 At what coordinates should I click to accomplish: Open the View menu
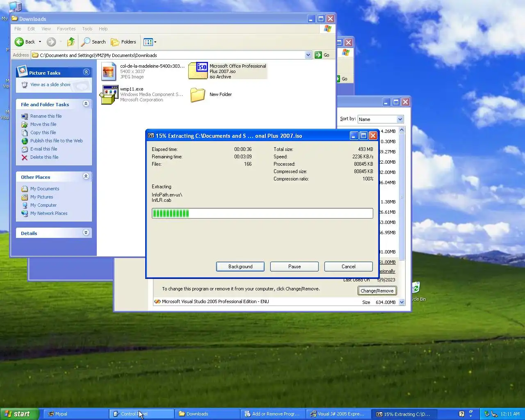(46, 29)
